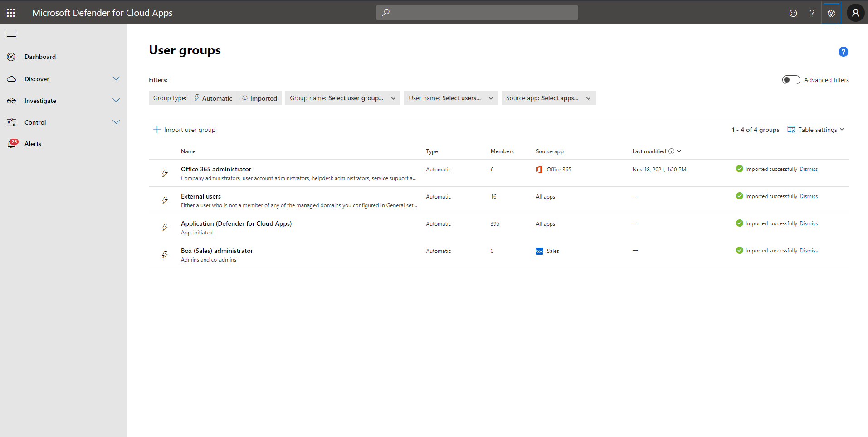Click the Type column header

point(432,151)
